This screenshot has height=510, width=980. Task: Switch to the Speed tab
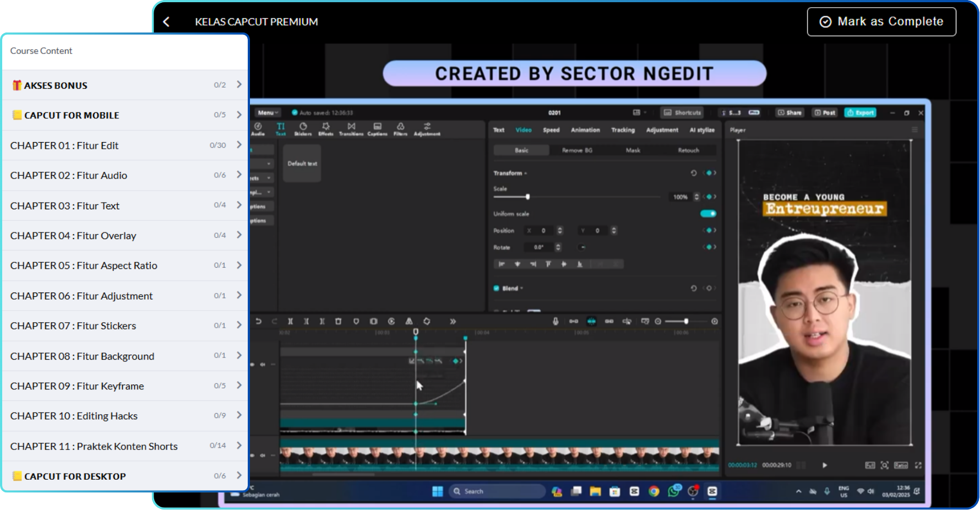pos(551,130)
